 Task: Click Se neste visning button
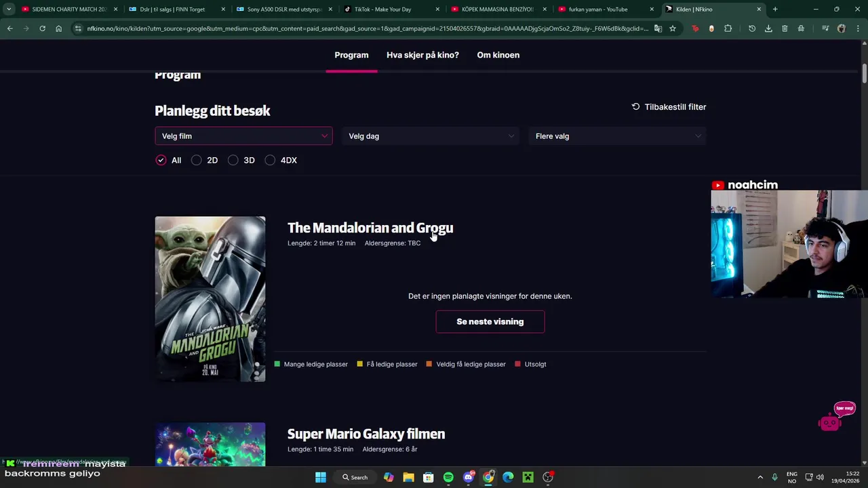pyautogui.click(x=490, y=321)
